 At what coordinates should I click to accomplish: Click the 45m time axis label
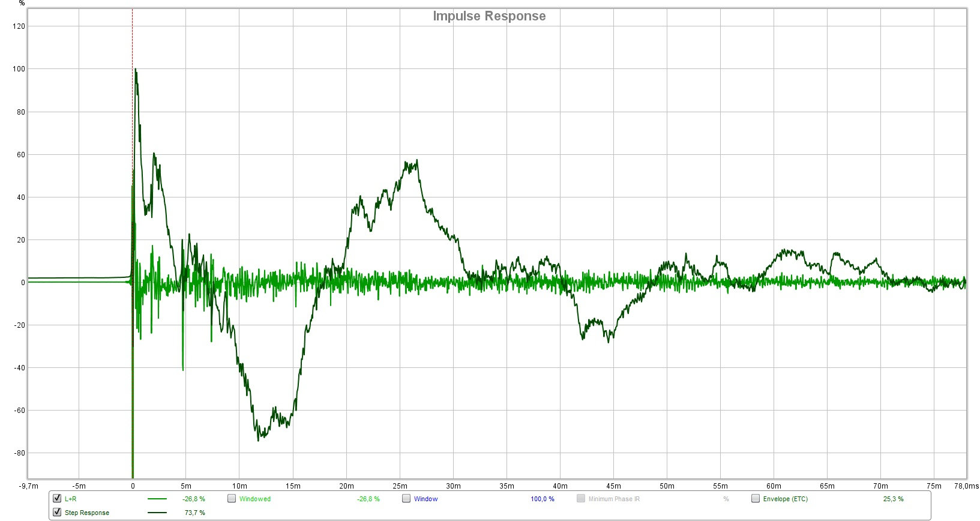(613, 486)
